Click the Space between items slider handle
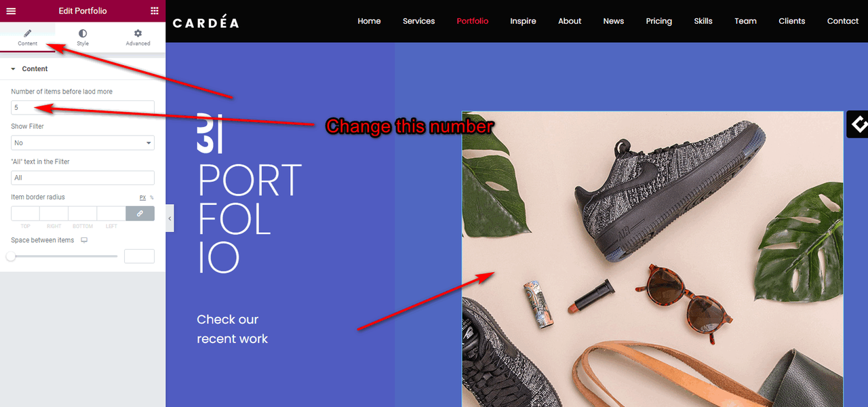868x407 pixels. click(x=11, y=256)
